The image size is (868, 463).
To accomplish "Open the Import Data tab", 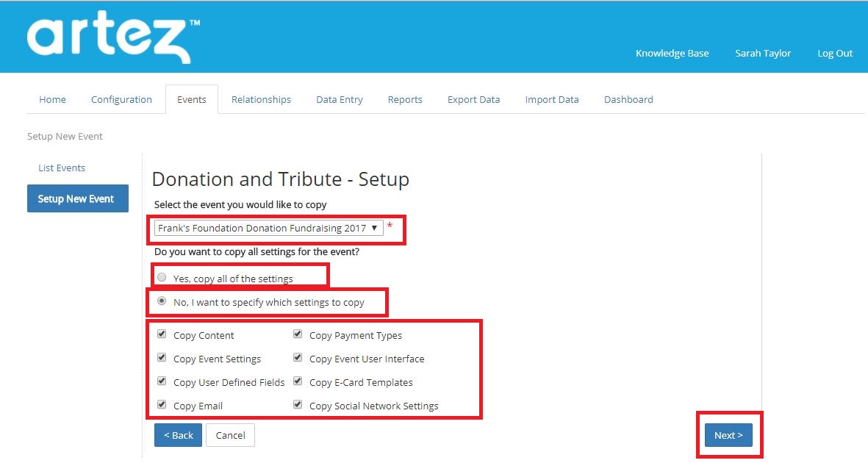I will 552,100.
